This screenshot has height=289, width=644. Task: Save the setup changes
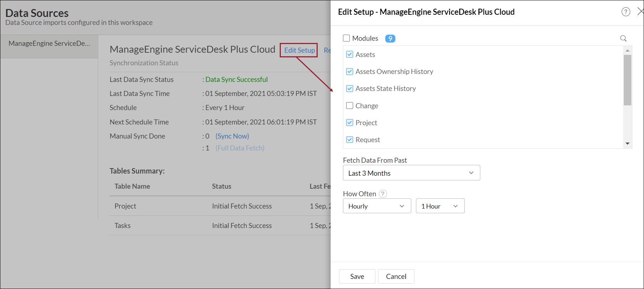[x=357, y=276]
